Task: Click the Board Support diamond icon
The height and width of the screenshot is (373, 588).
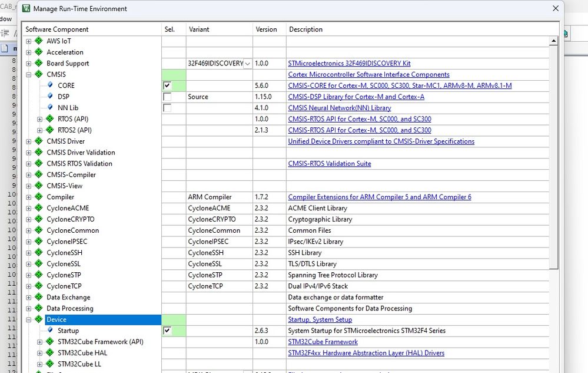Action: [39, 63]
